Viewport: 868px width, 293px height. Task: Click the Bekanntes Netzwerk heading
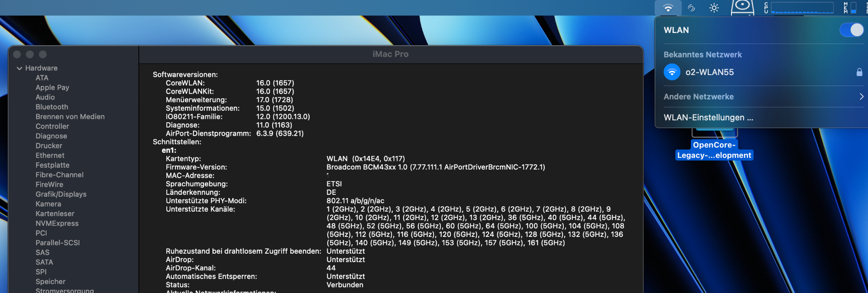pyautogui.click(x=703, y=54)
